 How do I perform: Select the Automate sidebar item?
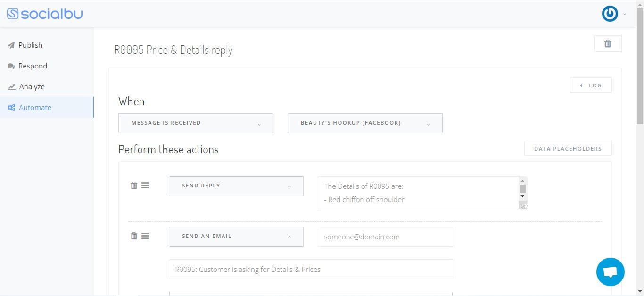coord(35,108)
